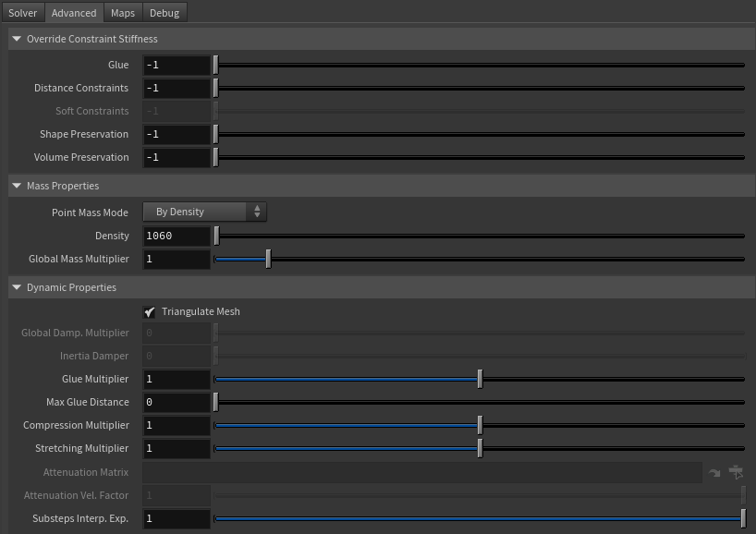The width and height of the screenshot is (756, 534).
Task: Select the Density value field showing 1060
Action: [x=176, y=236]
